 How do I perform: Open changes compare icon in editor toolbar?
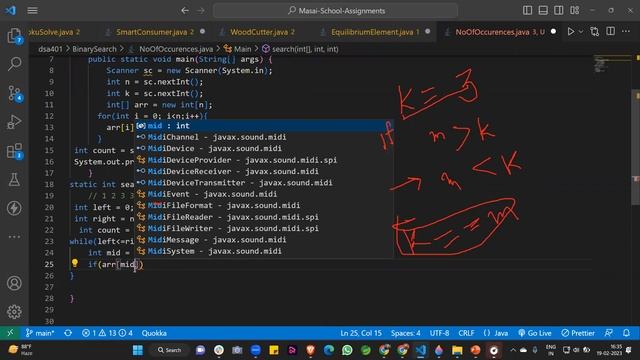[595, 31]
